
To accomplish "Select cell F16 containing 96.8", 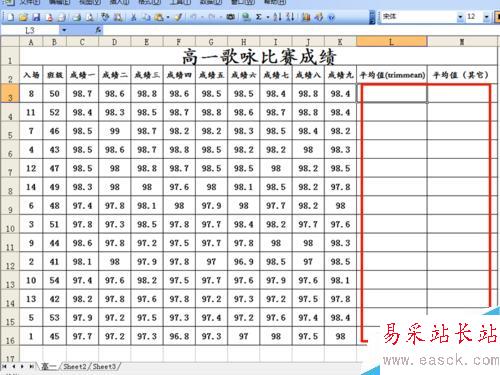I will click(x=179, y=336).
